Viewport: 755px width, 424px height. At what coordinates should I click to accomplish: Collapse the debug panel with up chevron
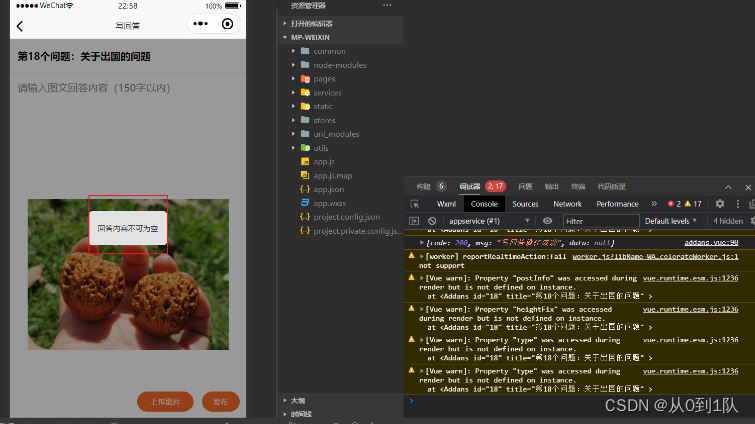(x=728, y=187)
